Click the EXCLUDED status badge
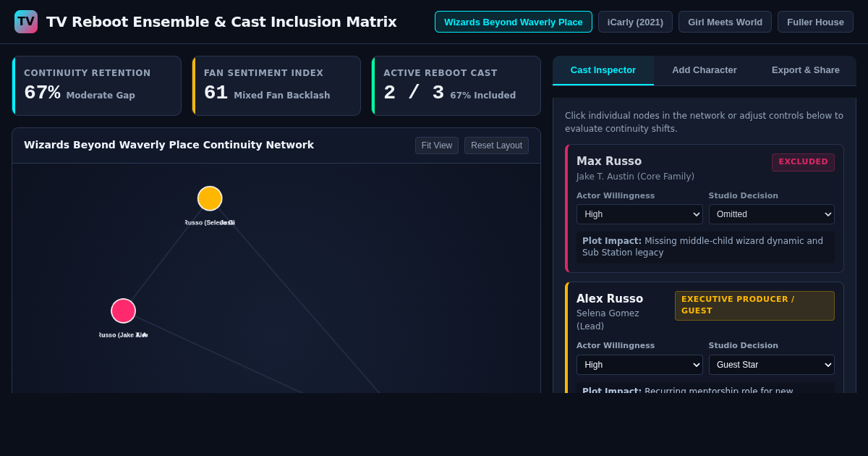The height and width of the screenshot is (456, 868). click(x=803, y=162)
